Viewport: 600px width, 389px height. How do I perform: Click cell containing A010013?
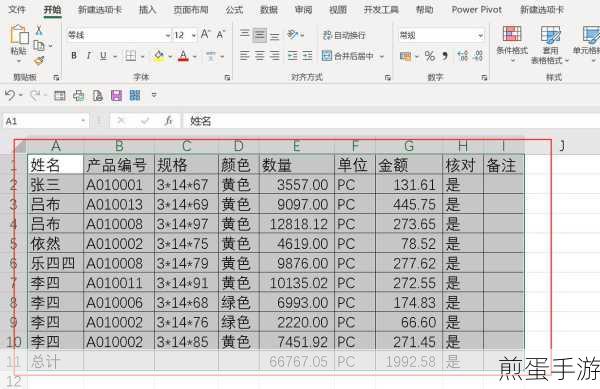click(119, 204)
